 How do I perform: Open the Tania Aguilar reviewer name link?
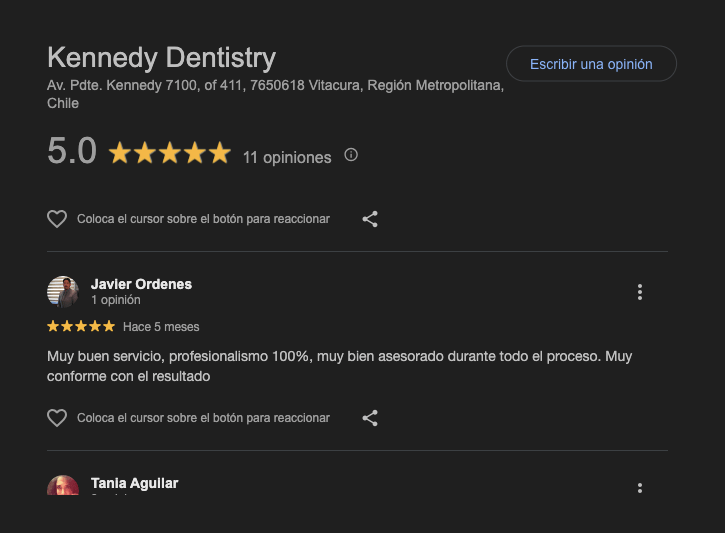pos(134,483)
